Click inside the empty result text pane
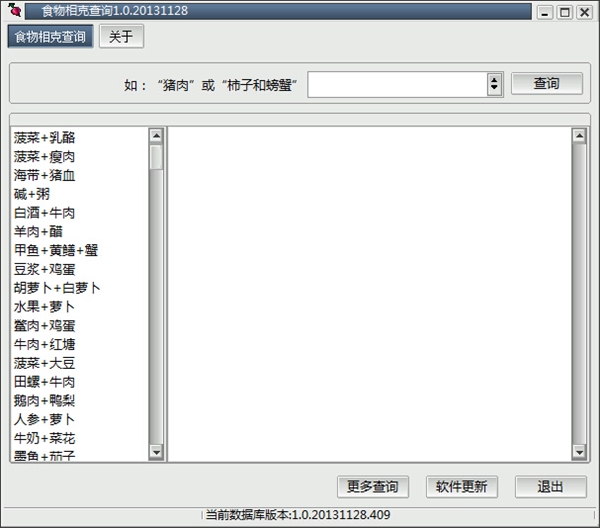Image resolution: width=600 pixels, height=528 pixels. [x=370, y=294]
